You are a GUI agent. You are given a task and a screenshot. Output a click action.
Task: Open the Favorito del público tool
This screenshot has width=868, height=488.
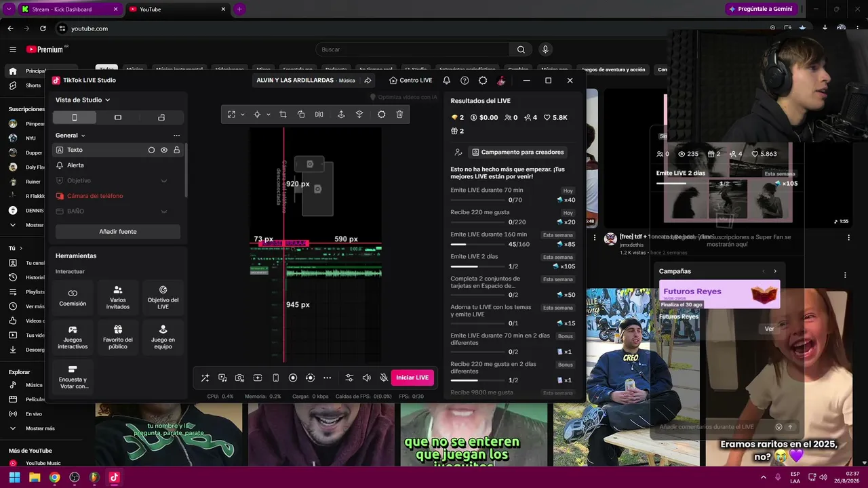click(118, 337)
